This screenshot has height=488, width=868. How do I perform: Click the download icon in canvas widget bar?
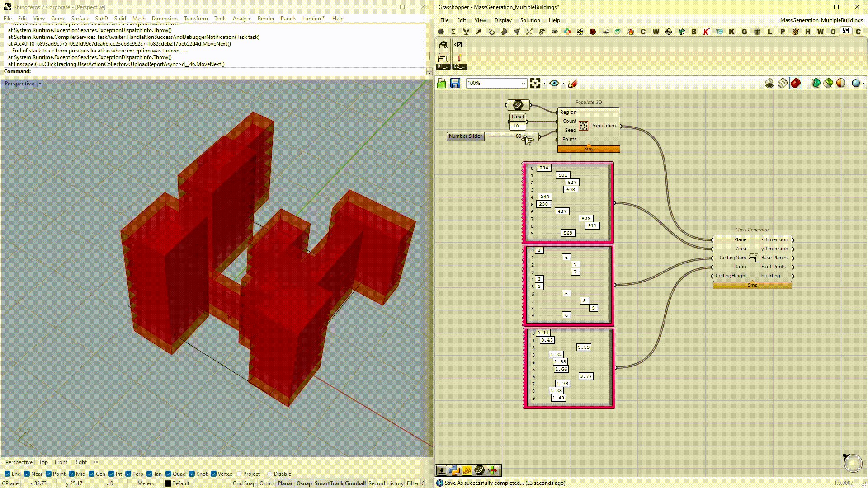click(x=442, y=470)
